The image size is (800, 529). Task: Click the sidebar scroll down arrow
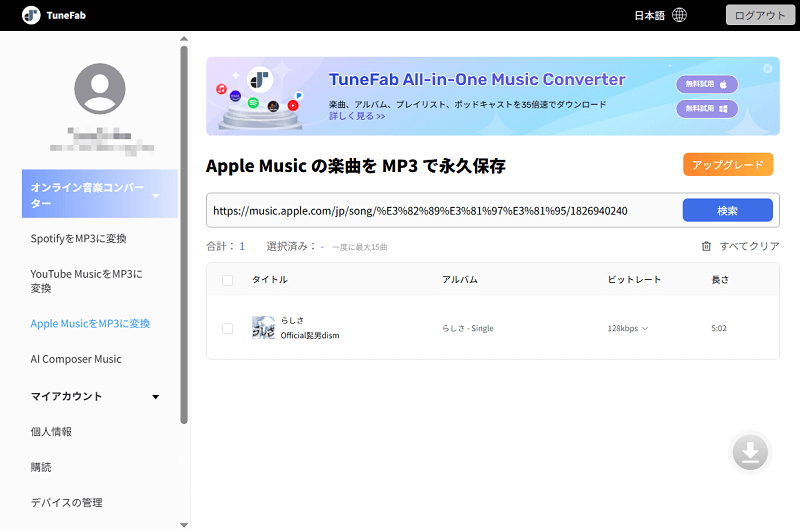(x=184, y=524)
